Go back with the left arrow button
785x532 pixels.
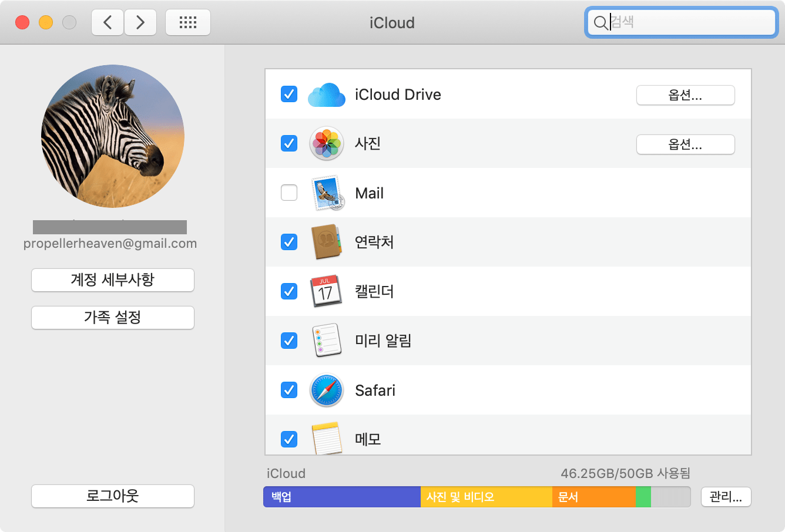tap(108, 23)
